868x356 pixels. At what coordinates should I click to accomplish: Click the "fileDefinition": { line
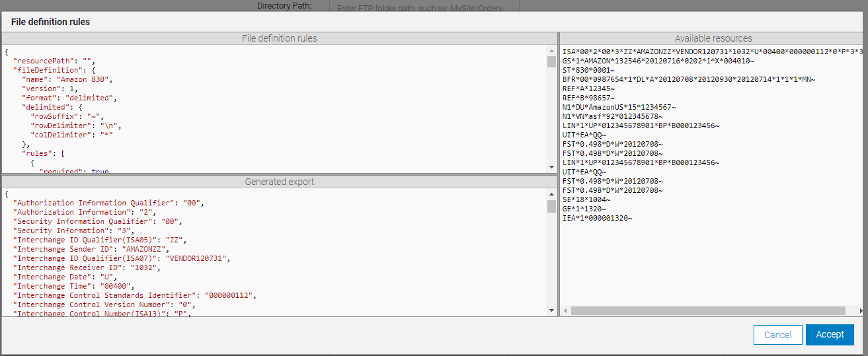click(55, 70)
